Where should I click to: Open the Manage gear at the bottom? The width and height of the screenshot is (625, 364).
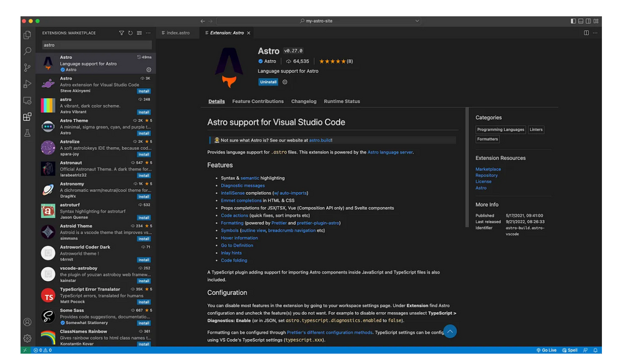click(x=26, y=338)
